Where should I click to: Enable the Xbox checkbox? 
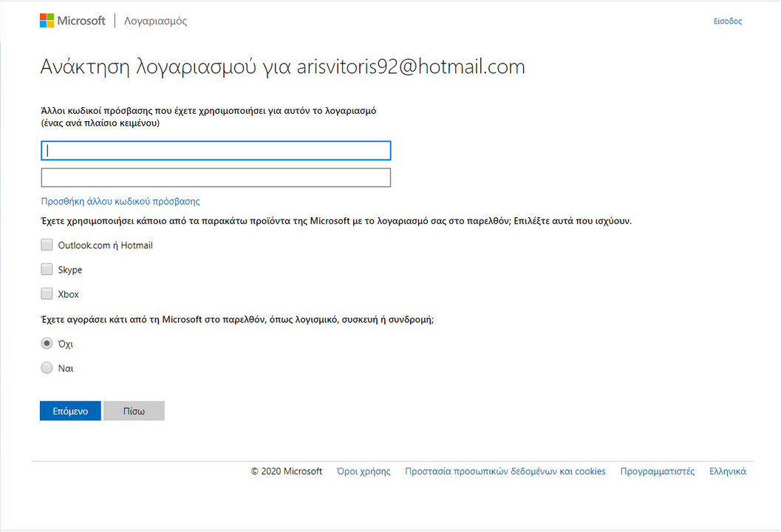click(47, 294)
